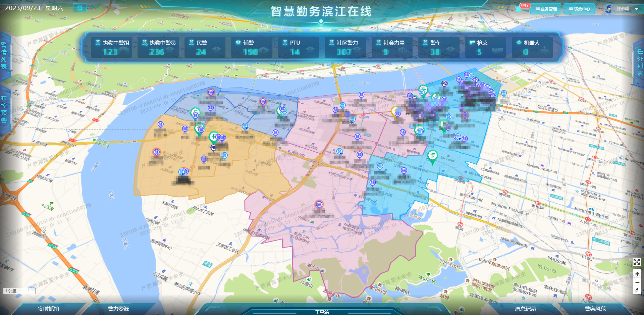Open the 消息记录 tab
Viewport: 644px width, 315px height.
pos(525,309)
